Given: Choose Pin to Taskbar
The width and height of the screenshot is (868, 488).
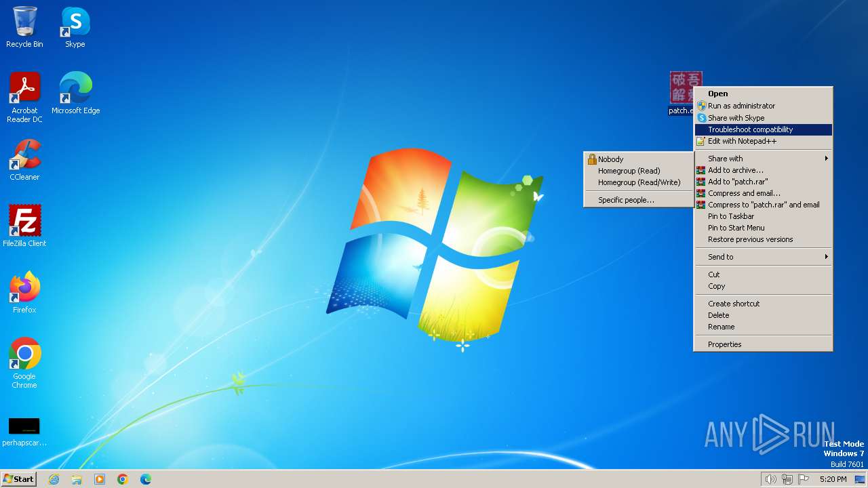Looking at the screenshot, I should [x=764, y=216].
